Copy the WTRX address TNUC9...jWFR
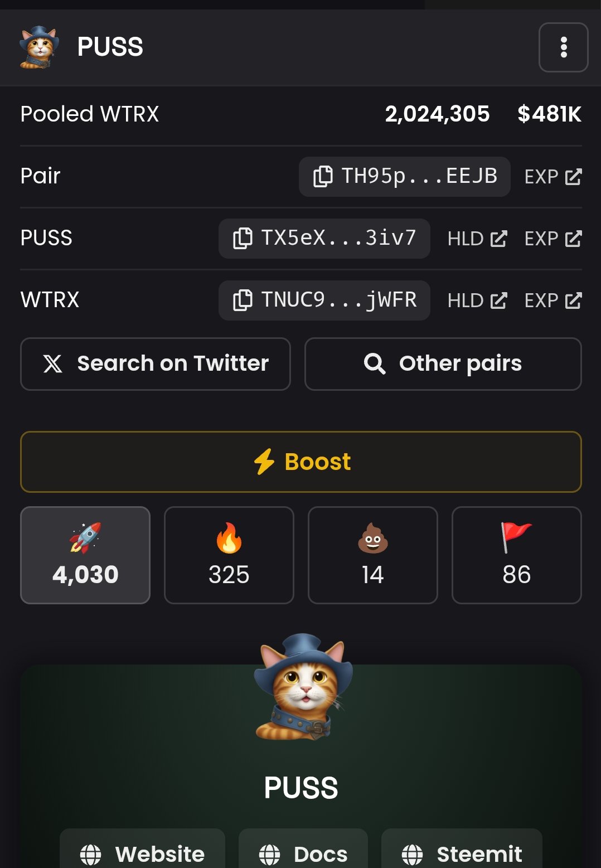 click(x=324, y=300)
